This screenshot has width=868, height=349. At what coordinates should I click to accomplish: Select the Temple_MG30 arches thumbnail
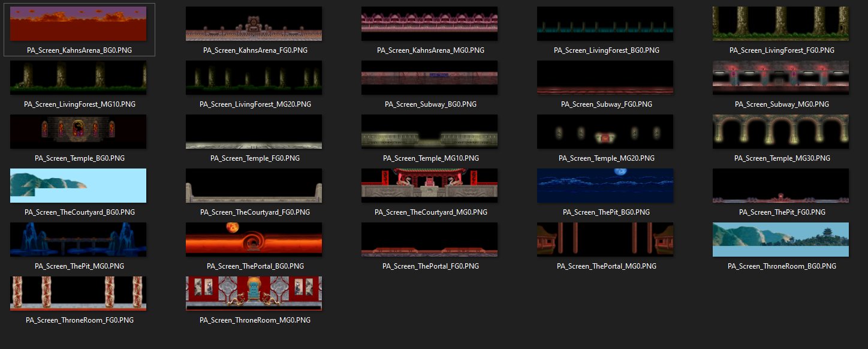click(x=781, y=132)
